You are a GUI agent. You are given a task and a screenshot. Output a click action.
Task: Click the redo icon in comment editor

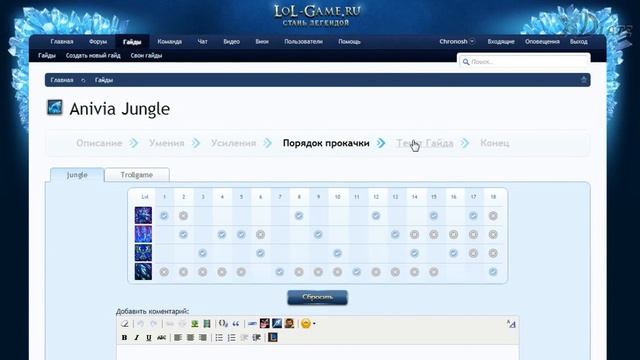pos(153,324)
